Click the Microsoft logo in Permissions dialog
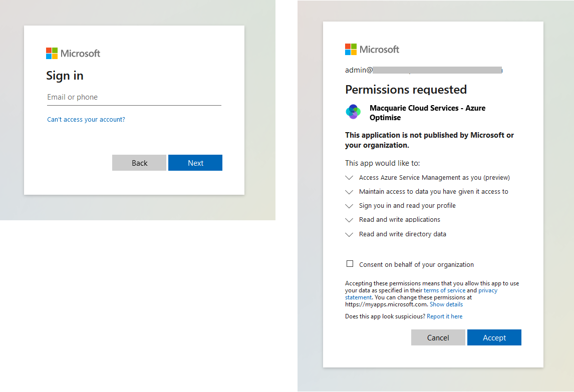Screen dimensions: 574x392 click(372, 50)
